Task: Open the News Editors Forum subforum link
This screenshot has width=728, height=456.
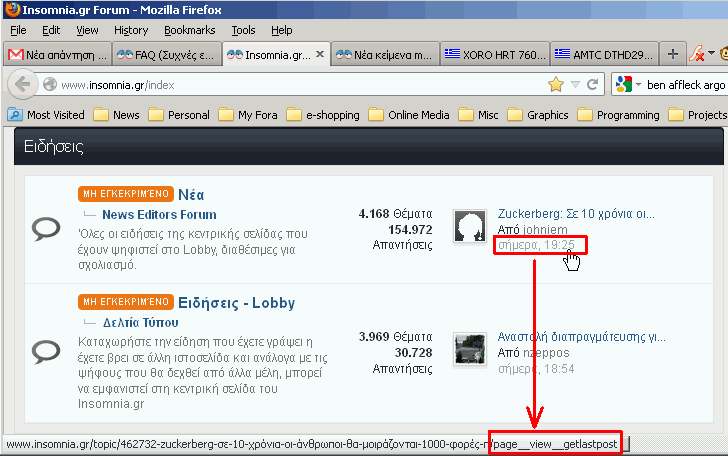Action: point(159,215)
